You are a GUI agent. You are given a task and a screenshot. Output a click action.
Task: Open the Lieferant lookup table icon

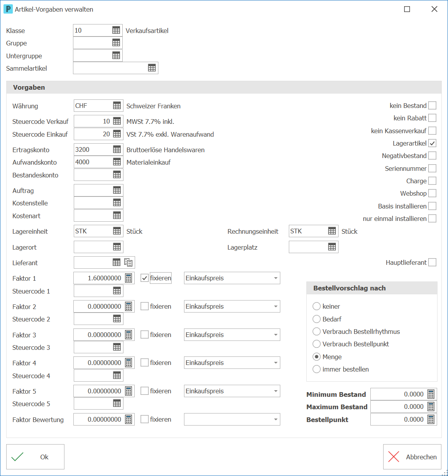[x=116, y=262]
